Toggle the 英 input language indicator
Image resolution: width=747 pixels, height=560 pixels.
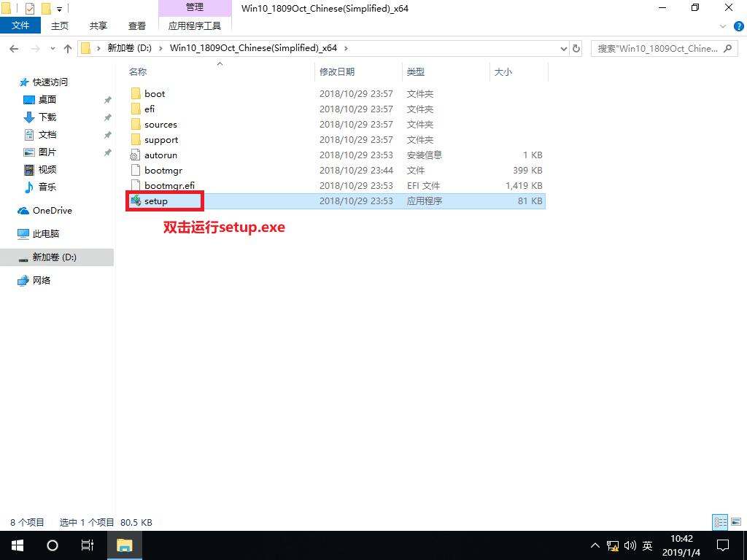click(x=648, y=545)
